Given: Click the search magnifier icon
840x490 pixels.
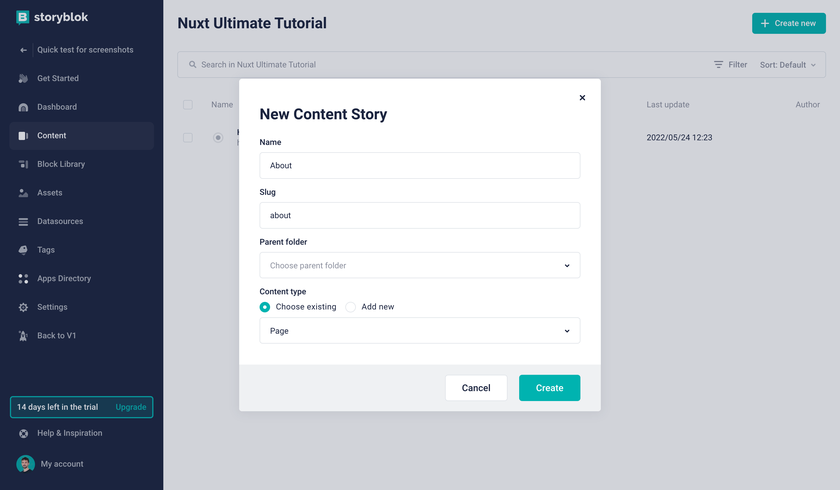Looking at the screenshot, I should [192, 65].
